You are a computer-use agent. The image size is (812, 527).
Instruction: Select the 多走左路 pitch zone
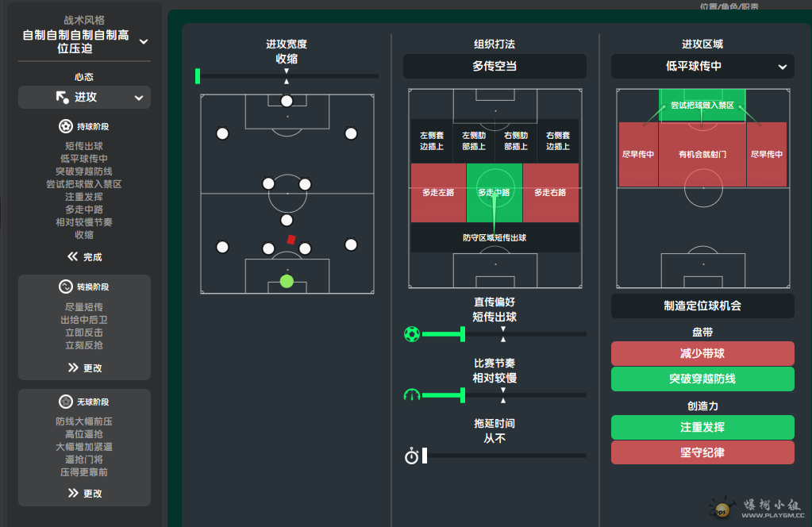click(438, 193)
